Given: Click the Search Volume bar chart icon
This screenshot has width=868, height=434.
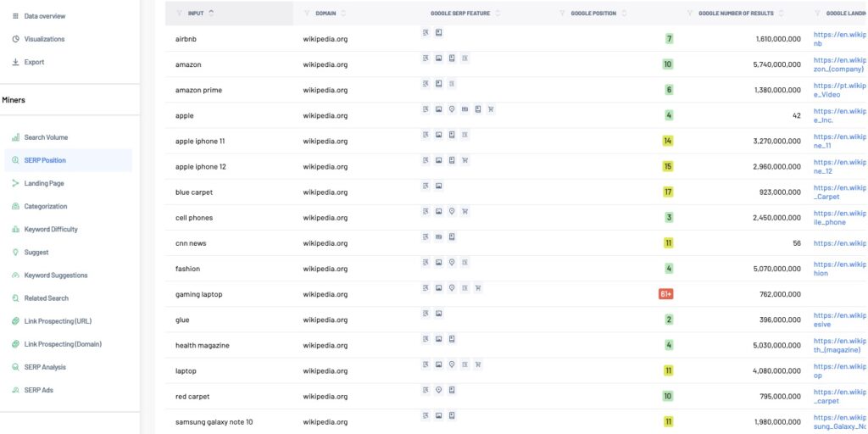Looking at the screenshot, I should coord(15,137).
